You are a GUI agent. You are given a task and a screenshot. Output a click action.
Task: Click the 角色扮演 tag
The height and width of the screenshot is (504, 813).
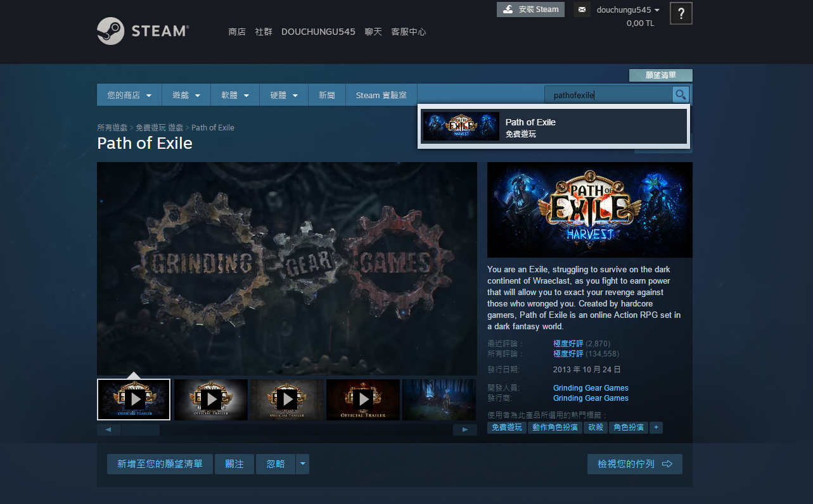coord(629,427)
